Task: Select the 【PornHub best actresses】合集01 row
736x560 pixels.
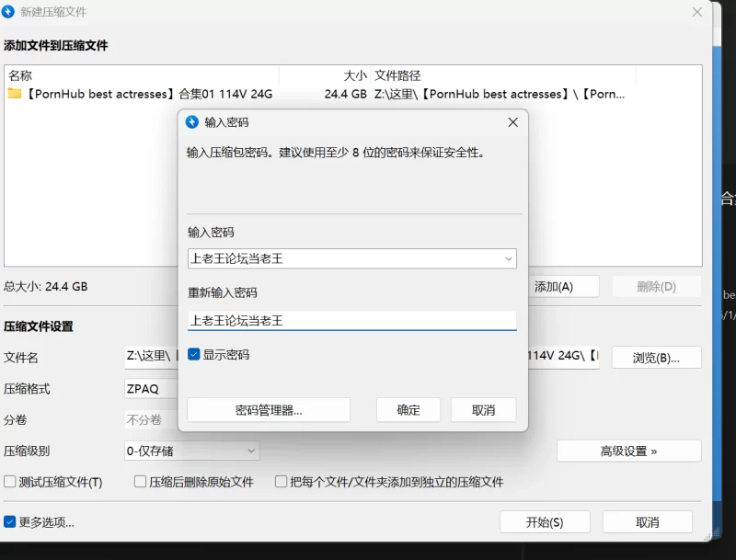Action: click(353, 94)
